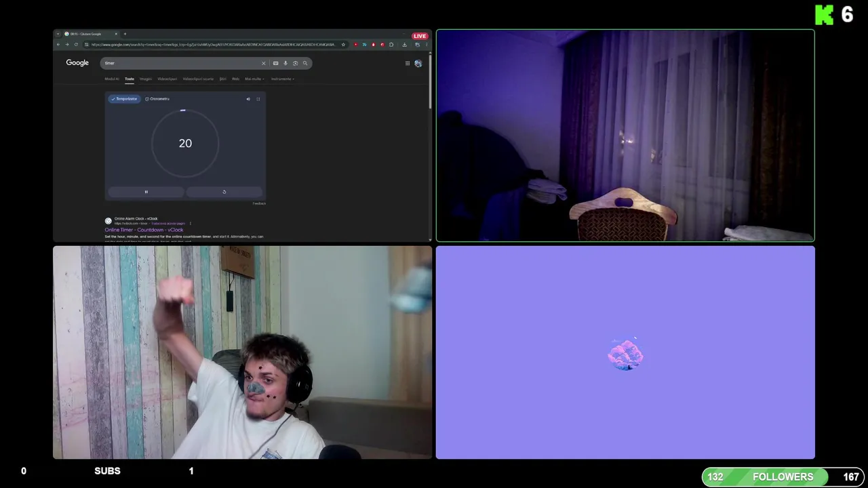Open the Videoclipuri scurte tab
Screen dimensions: 868x488
pyautogui.click(x=198, y=79)
